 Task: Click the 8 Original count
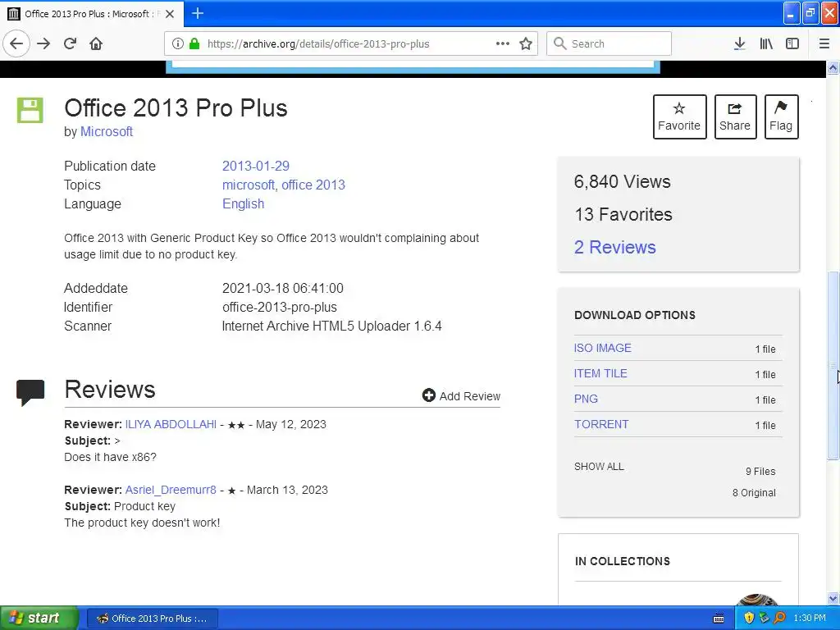click(754, 493)
